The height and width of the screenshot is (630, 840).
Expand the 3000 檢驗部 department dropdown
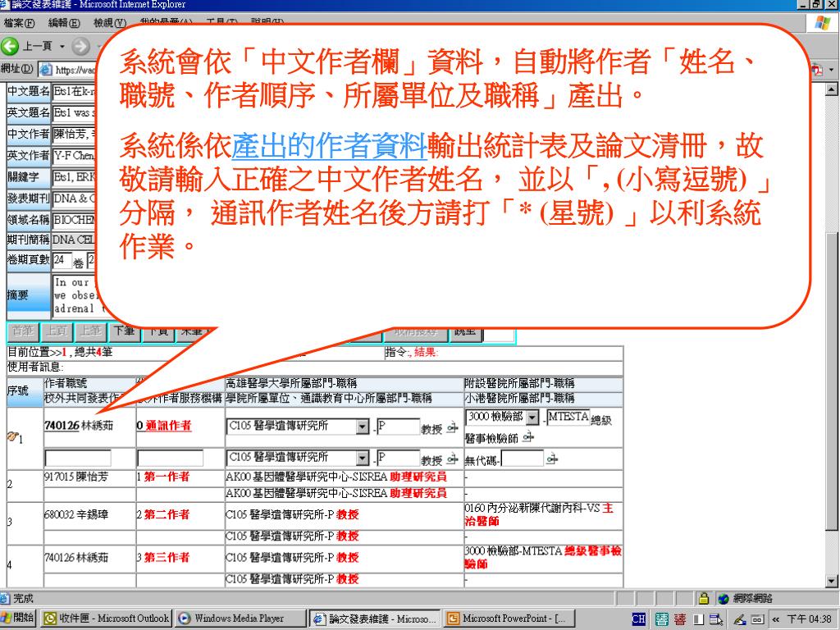(x=532, y=417)
